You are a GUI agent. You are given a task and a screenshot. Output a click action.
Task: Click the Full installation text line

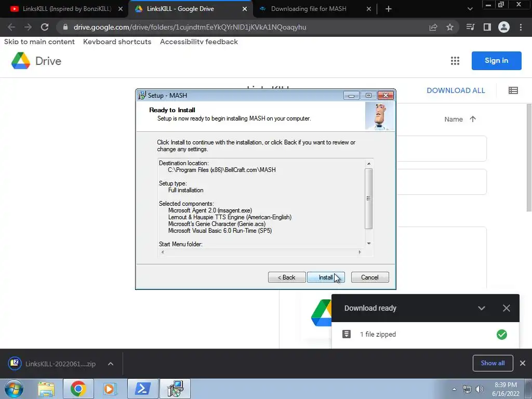[185, 190]
